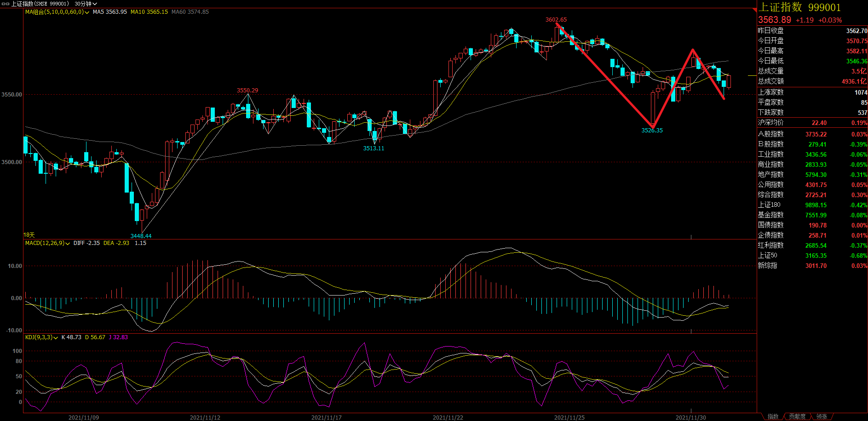
Task: Switch to the 贡献度 tab
Action: 797,417
